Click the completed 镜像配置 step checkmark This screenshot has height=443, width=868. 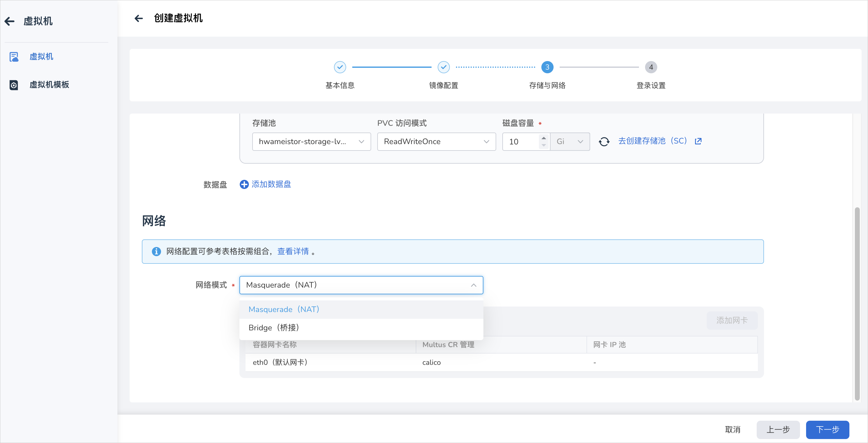point(443,67)
